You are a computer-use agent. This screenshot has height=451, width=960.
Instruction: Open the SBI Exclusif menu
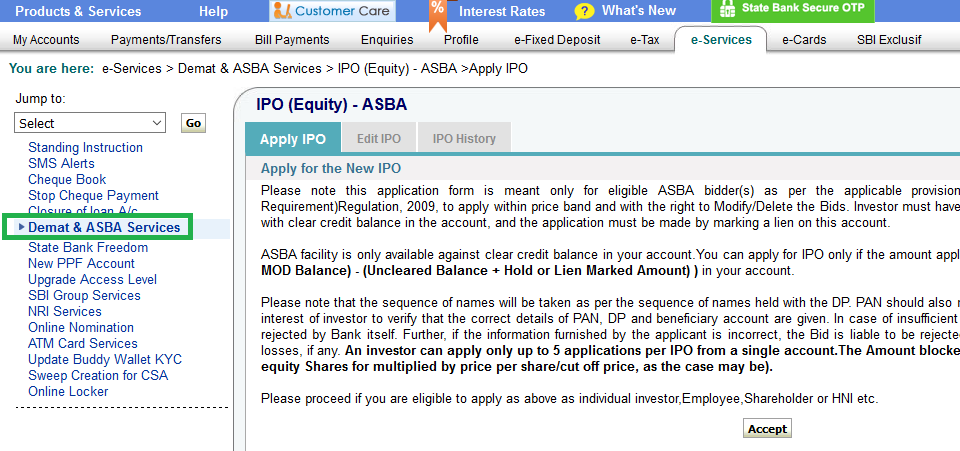coord(889,40)
